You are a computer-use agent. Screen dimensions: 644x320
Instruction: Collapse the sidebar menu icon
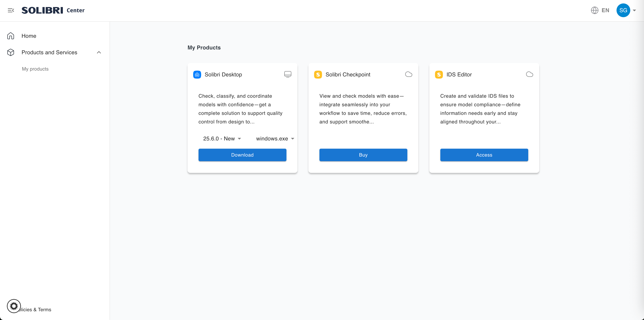point(11,10)
